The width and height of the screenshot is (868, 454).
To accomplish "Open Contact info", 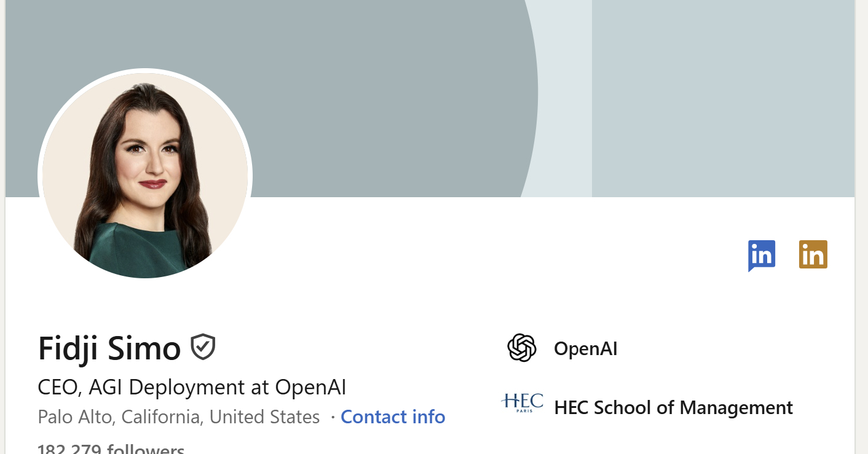I will coord(393,417).
